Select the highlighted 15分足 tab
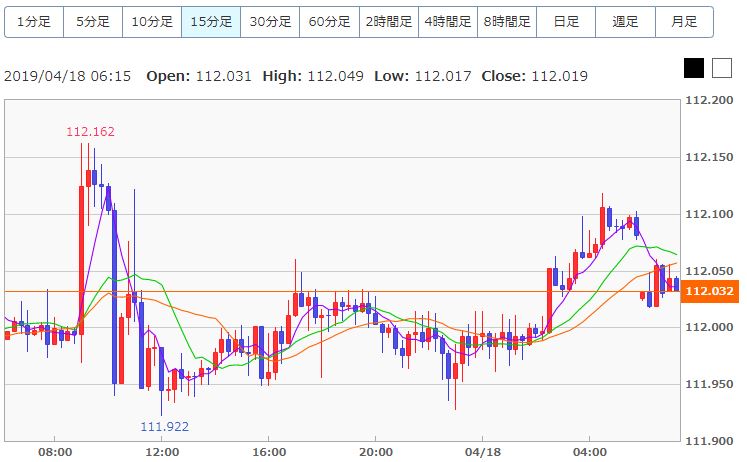747x462 pixels. coord(211,22)
